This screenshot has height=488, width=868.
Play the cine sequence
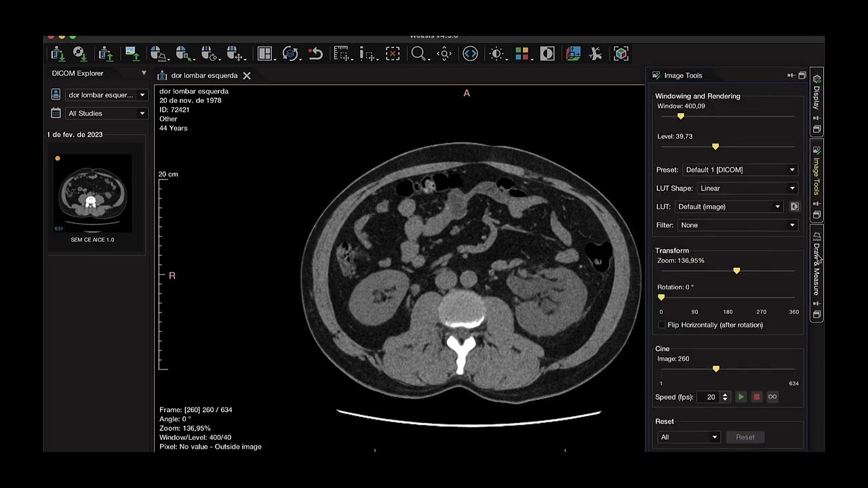tap(741, 397)
